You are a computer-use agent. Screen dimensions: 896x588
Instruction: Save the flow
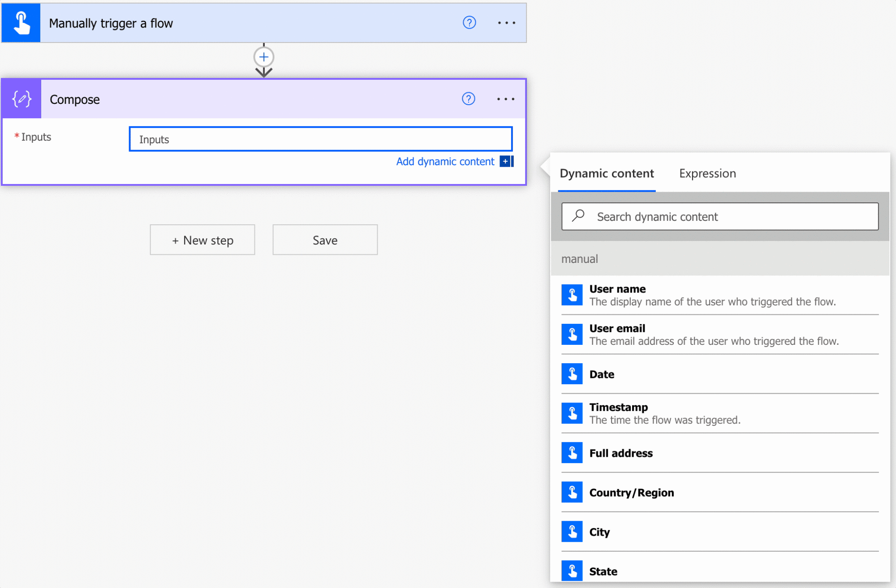click(x=325, y=240)
